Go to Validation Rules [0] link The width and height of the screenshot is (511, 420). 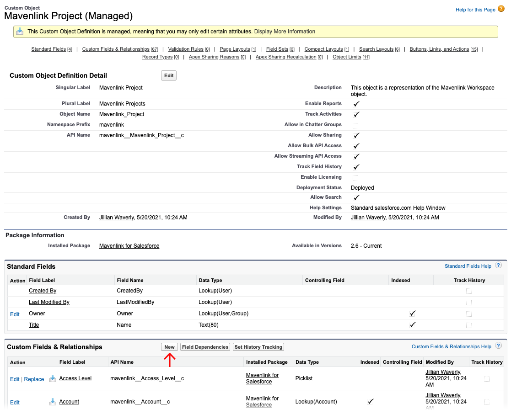pos(188,49)
